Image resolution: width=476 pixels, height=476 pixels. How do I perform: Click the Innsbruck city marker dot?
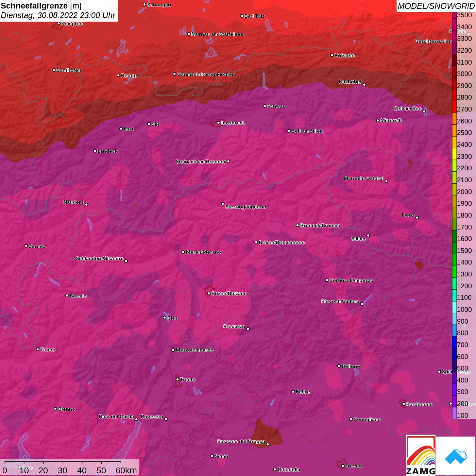[218, 123]
